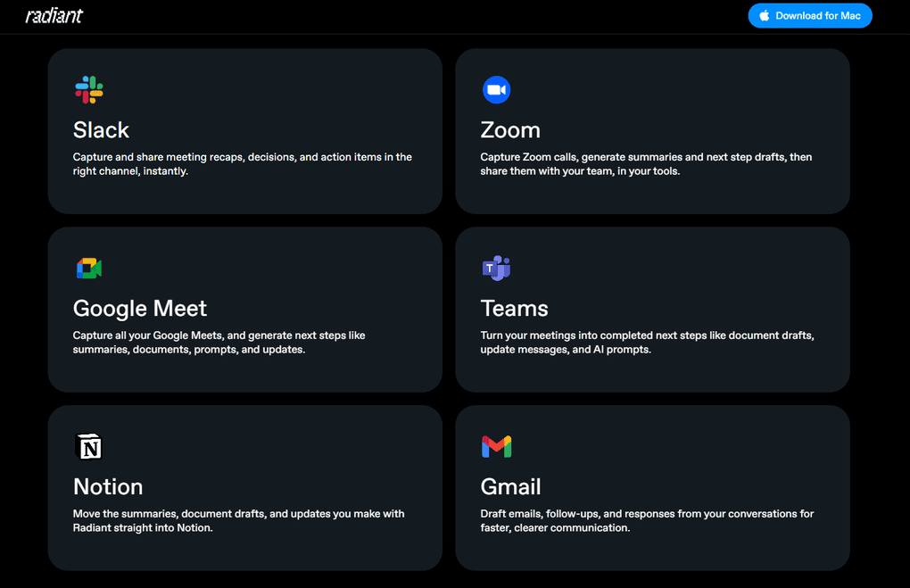Open the Notion integration card

pos(245,488)
